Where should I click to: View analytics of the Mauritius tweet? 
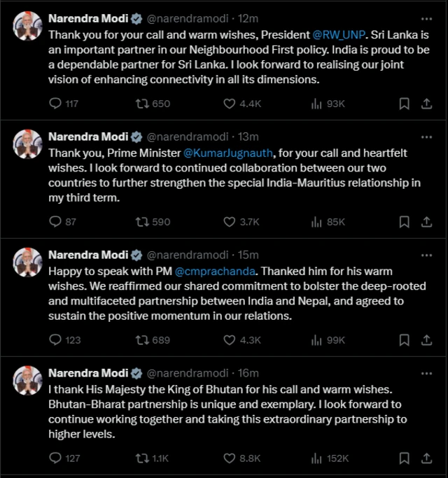click(x=316, y=222)
